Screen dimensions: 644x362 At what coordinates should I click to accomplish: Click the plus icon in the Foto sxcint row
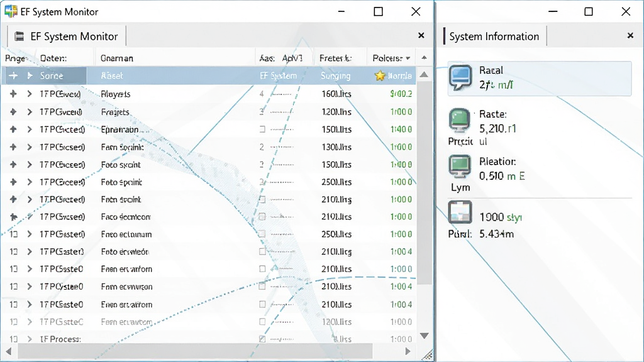tap(13, 165)
